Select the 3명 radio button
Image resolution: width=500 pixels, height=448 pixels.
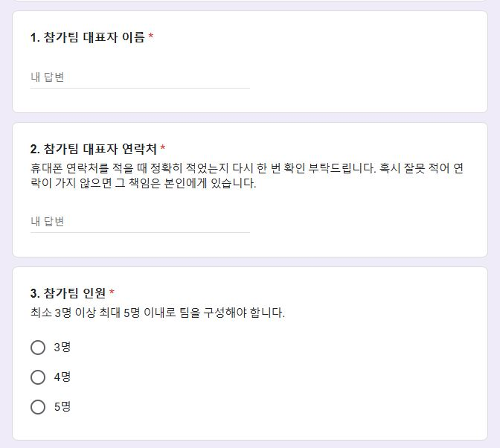(x=38, y=348)
